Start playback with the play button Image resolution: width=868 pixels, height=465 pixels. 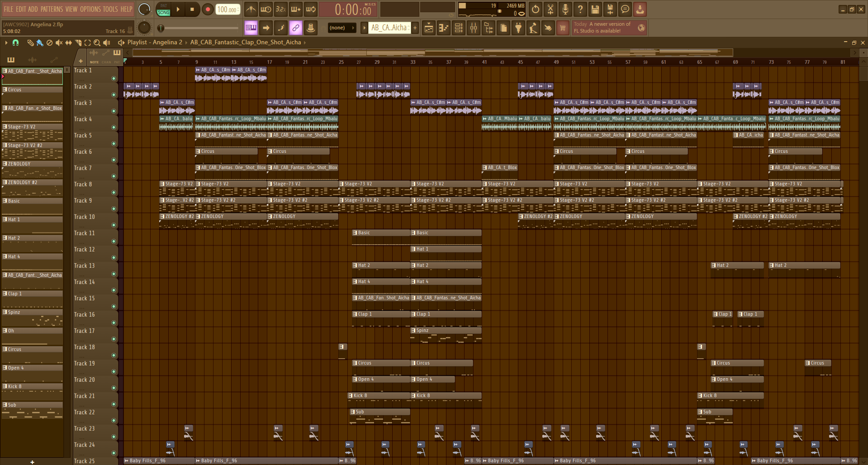click(x=178, y=9)
